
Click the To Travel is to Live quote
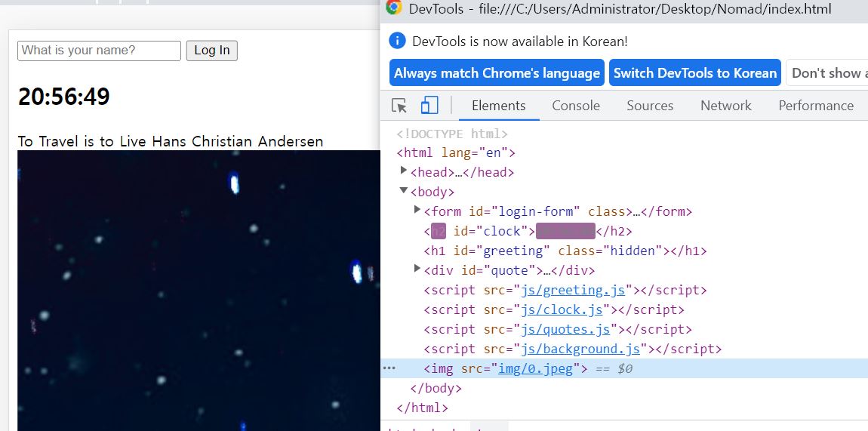tap(171, 142)
